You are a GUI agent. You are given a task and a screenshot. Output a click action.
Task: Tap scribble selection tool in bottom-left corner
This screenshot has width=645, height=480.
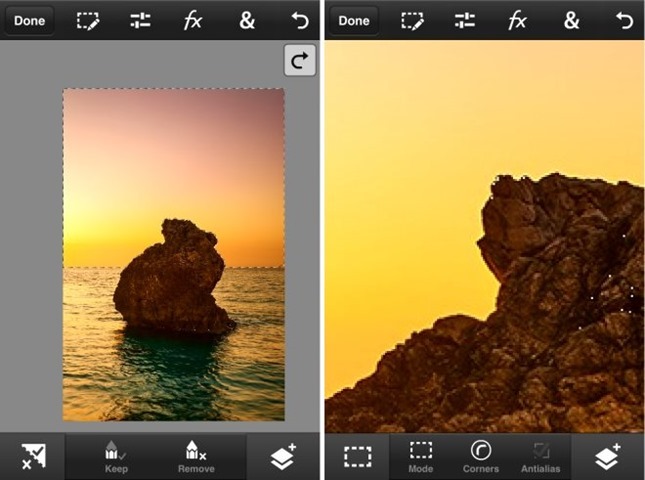32,456
